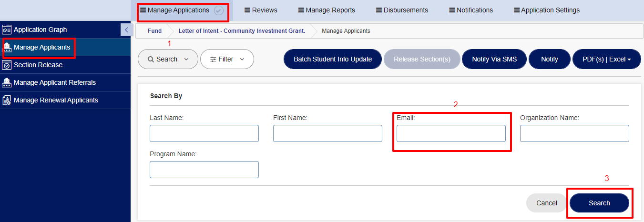
Task: Open the Application Settings tab
Action: pos(547,10)
